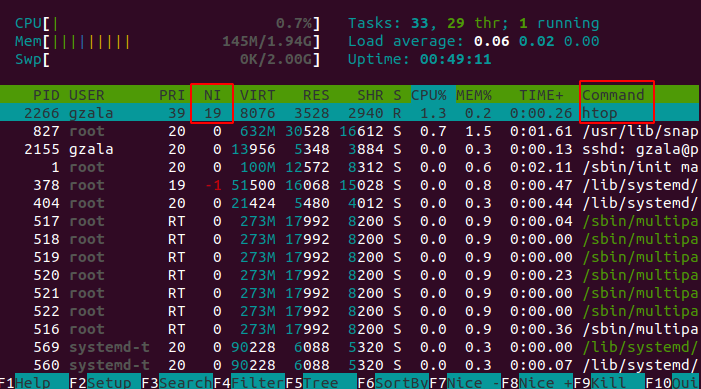Sort by PID column header
Image resolution: width=701 pixels, height=389 pixels.
click(46, 95)
